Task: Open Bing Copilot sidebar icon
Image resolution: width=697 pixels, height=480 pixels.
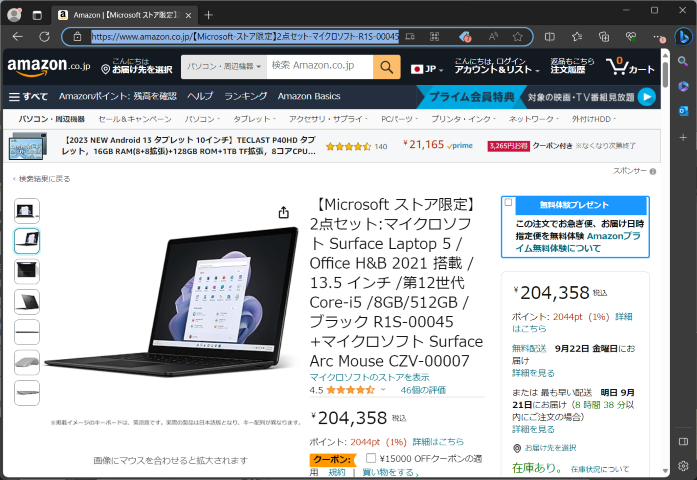Action: [x=682, y=36]
